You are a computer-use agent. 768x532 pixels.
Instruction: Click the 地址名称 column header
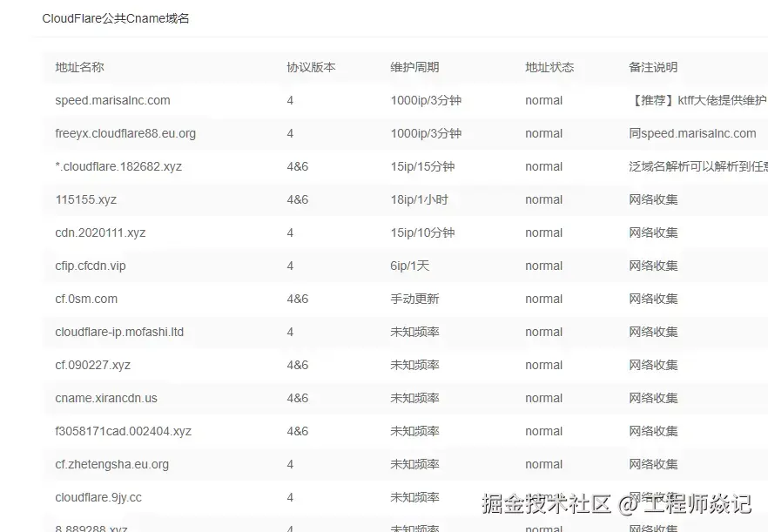click(x=79, y=67)
